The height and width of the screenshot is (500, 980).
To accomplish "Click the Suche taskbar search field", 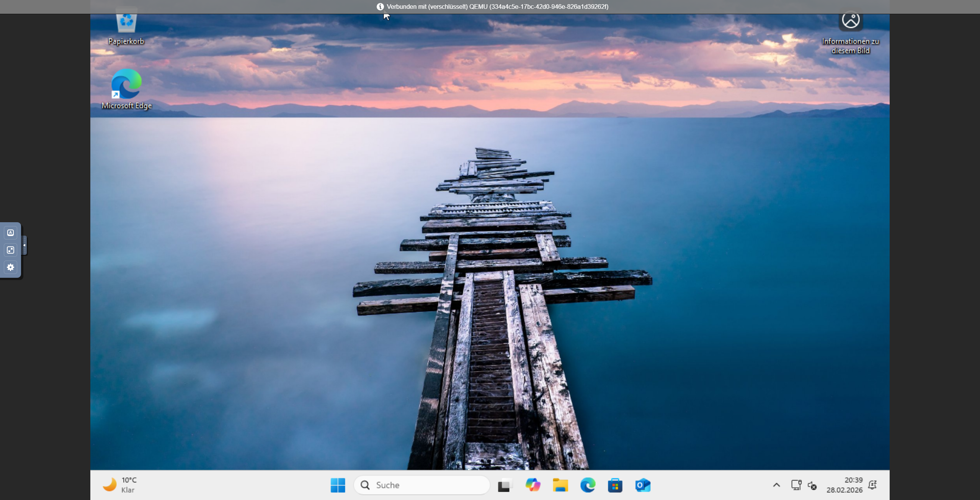I will 422,485.
